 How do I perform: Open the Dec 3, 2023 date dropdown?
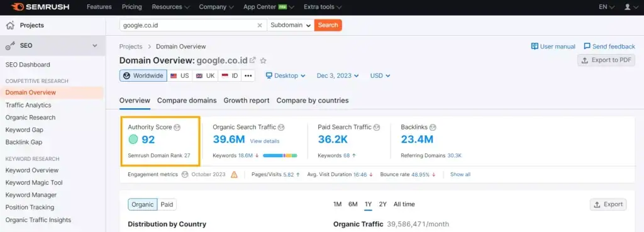(x=338, y=75)
